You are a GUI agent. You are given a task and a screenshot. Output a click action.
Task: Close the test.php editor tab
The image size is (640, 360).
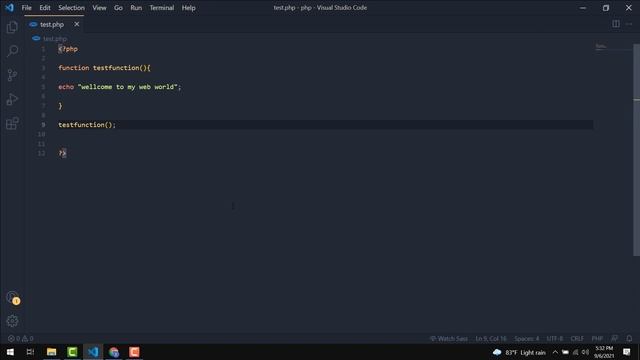click(x=76, y=24)
